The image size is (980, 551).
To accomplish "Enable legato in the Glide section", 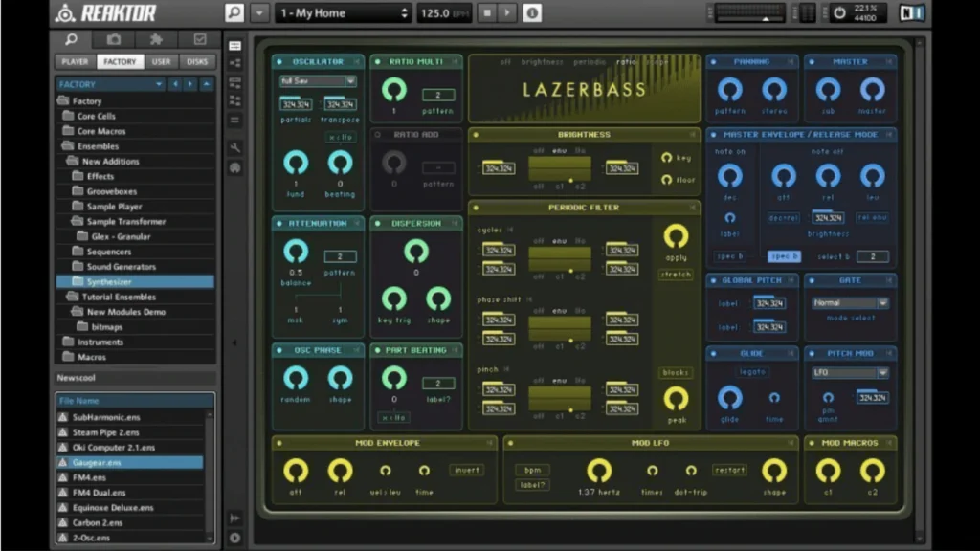I will [x=752, y=372].
